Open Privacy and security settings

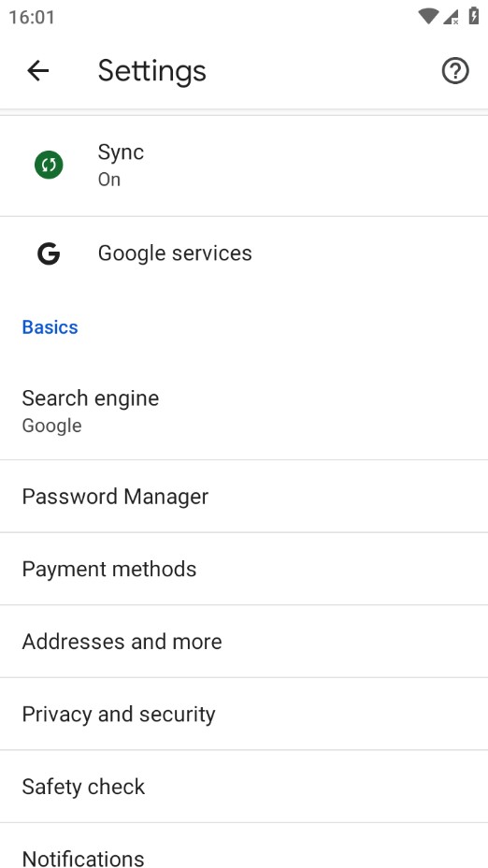[x=244, y=714]
